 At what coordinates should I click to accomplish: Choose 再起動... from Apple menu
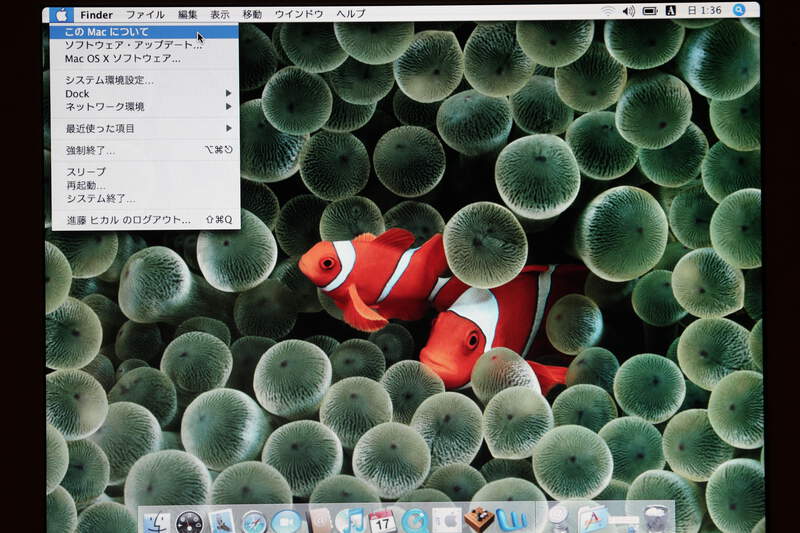tap(144, 185)
